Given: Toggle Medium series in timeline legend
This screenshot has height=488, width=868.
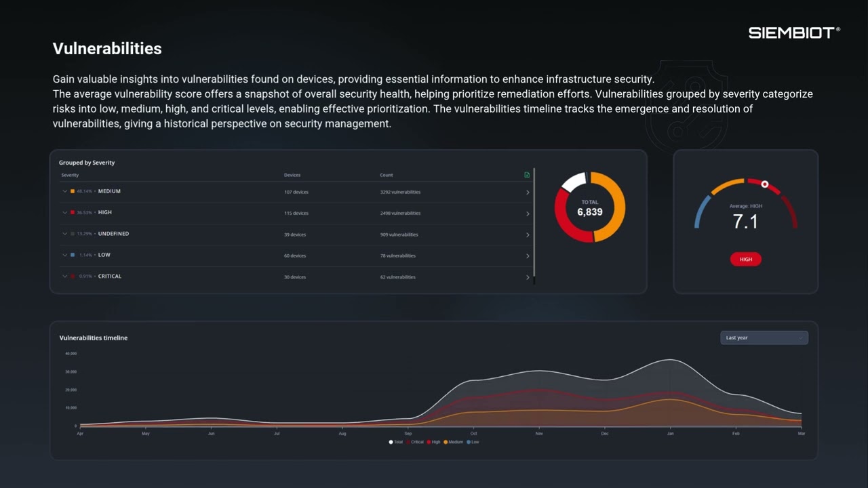Looking at the screenshot, I should [453, 442].
